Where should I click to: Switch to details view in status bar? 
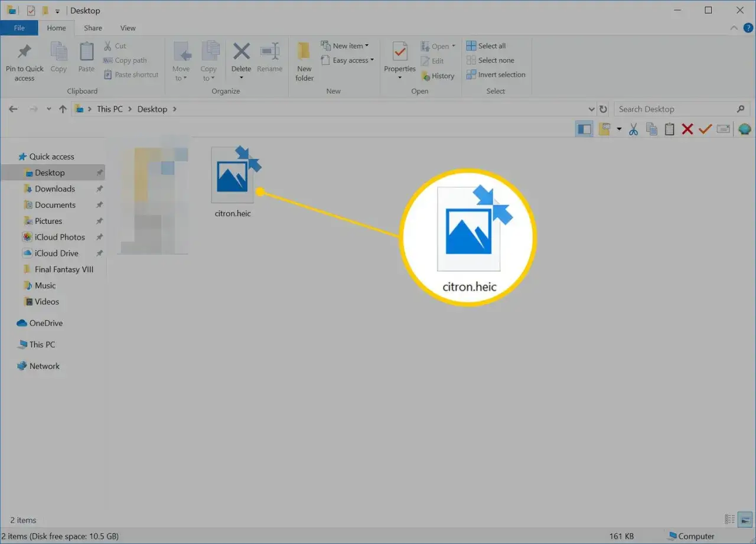pos(730,519)
